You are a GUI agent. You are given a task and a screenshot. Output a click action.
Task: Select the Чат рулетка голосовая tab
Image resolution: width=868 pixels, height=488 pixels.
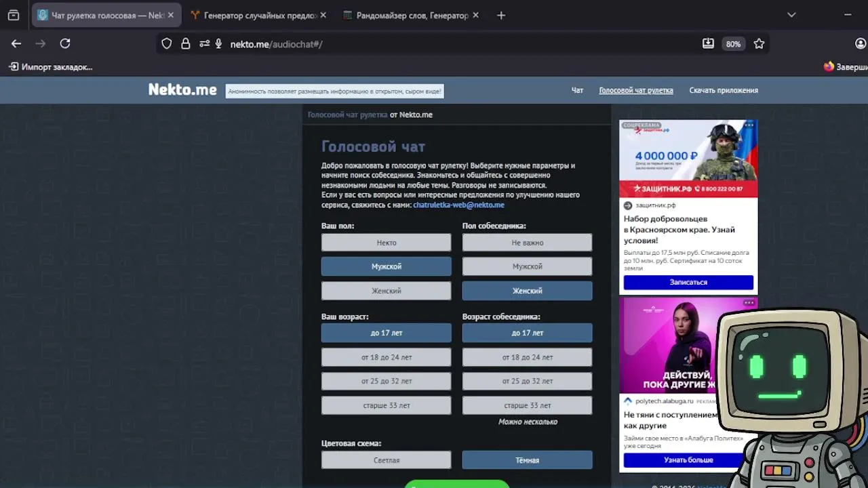107,15
